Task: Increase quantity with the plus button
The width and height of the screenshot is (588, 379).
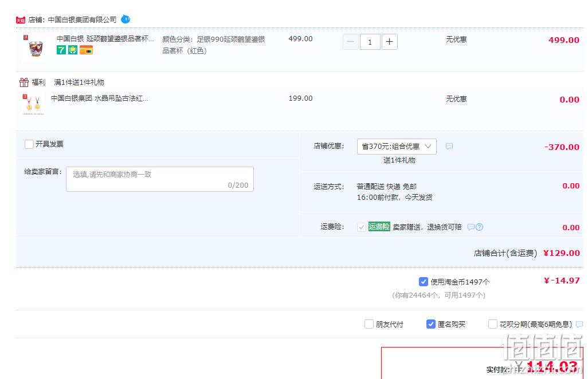Action: [x=389, y=42]
